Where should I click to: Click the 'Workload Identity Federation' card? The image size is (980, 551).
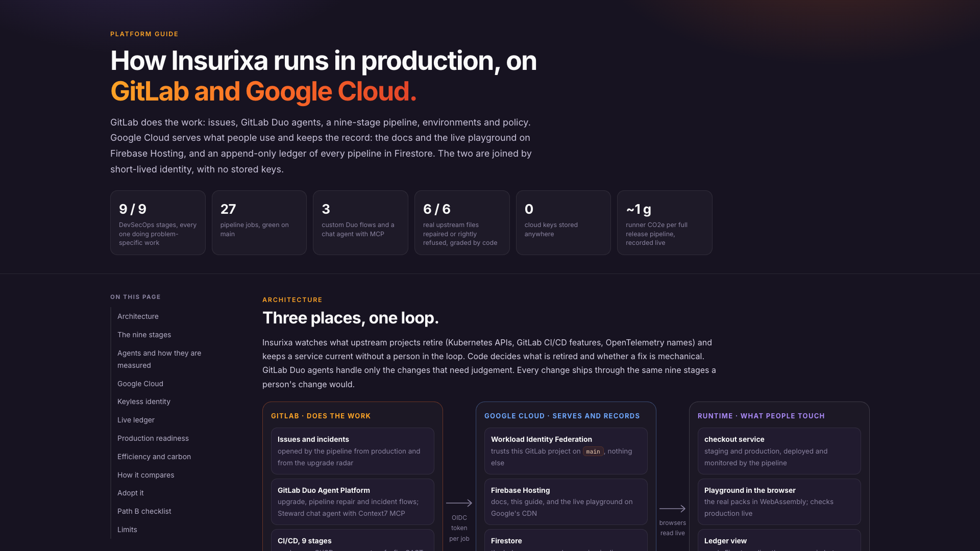[566, 451]
